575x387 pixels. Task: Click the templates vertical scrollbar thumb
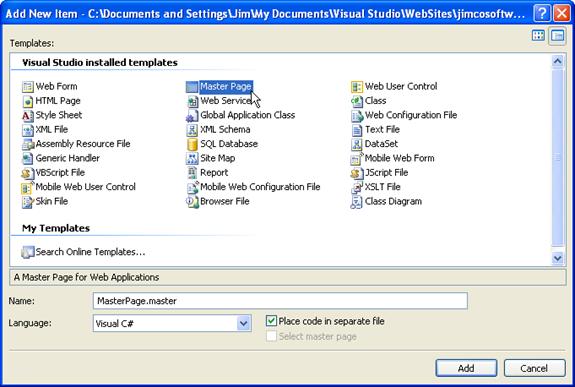(x=557, y=157)
